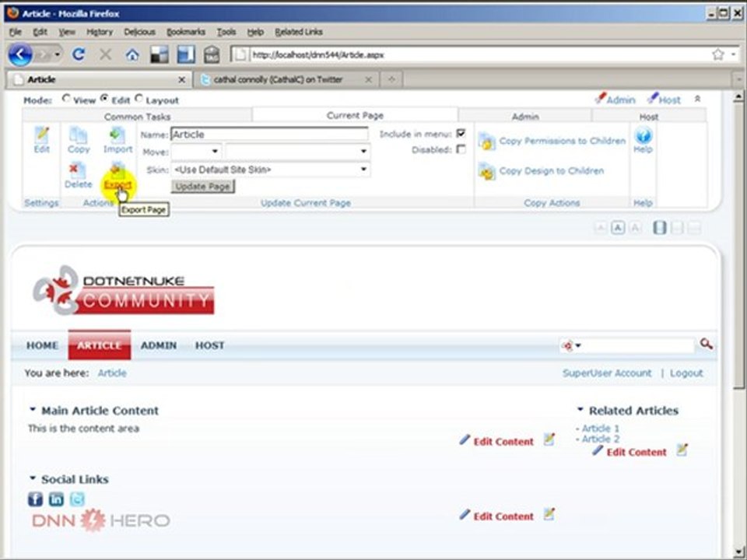Image resolution: width=747 pixels, height=560 pixels.
Task: Toggle the Include in menu checkbox
Action: pyautogui.click(x=461, y=133)
